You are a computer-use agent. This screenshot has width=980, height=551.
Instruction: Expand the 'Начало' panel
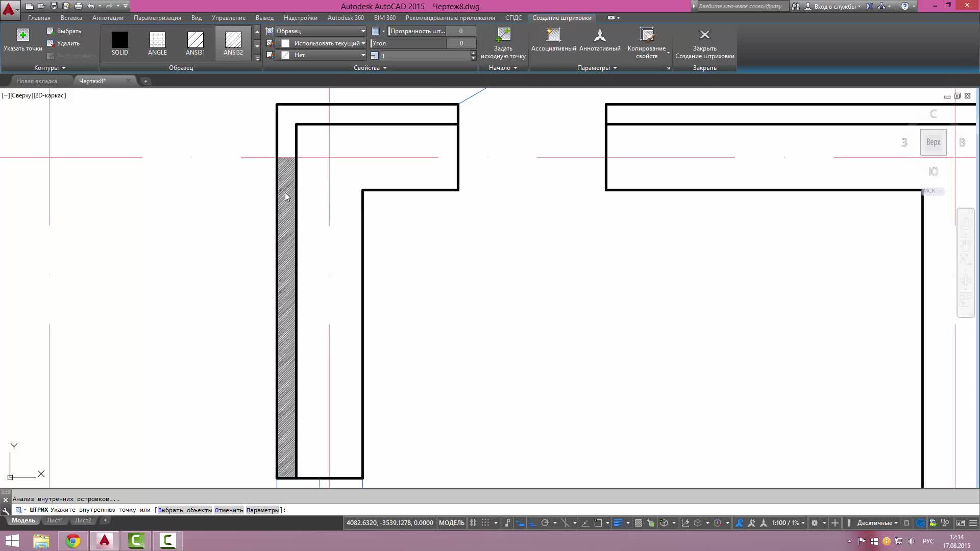pyautogui.click(x=503, y=68)
